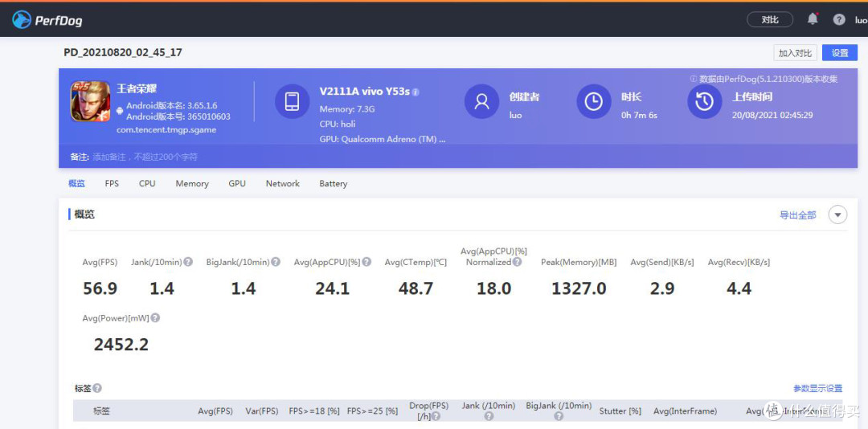Screen dimensions: 868x429
Task: Click the Var(FPS) column header
Action: tap(262, 411)
